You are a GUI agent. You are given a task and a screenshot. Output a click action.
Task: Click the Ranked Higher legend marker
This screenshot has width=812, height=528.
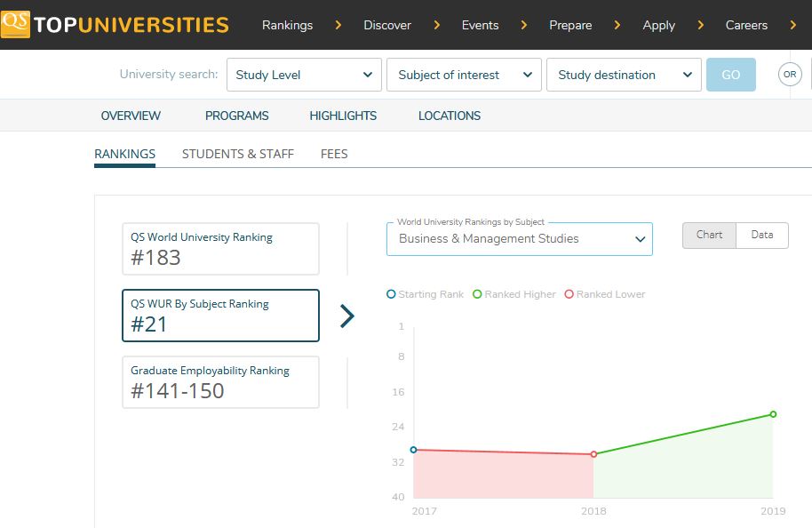(477, 294)
